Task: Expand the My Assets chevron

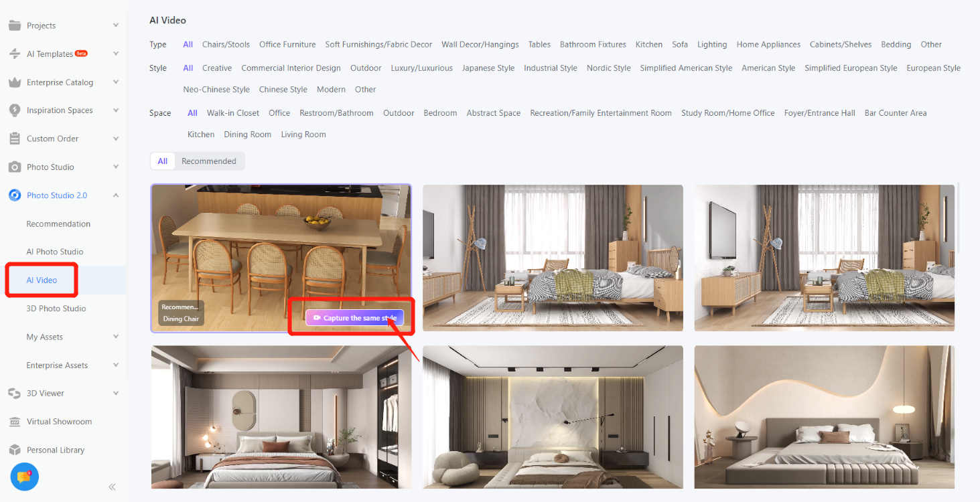Action: 116,337
